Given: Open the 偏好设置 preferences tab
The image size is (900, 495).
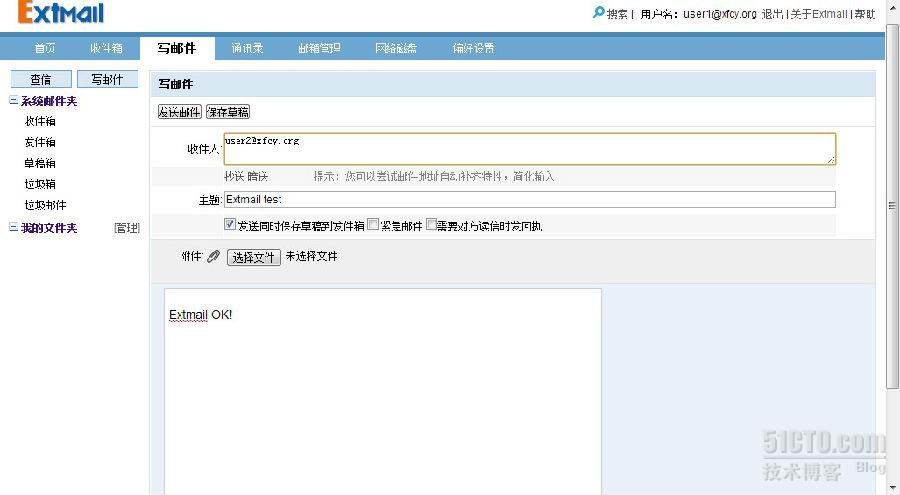Looking at the screenshot, I should 474,48.
